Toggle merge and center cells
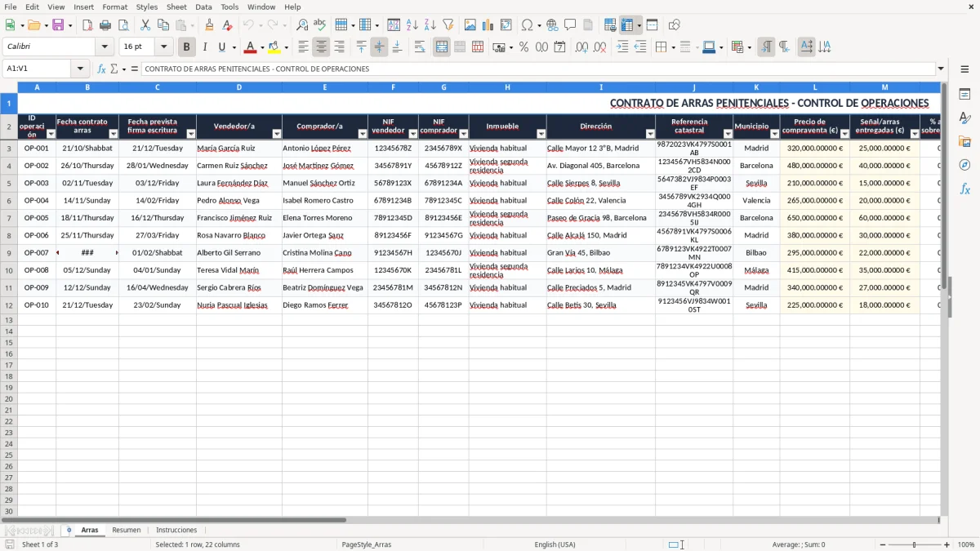 [442, 47]
